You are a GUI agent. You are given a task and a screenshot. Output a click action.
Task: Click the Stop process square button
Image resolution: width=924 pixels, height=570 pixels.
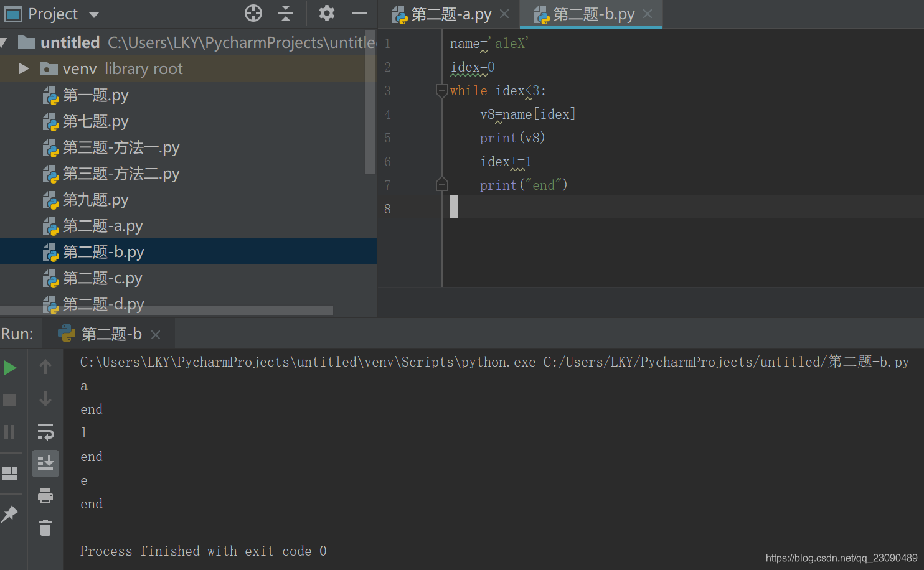click(x=9, y=399)
